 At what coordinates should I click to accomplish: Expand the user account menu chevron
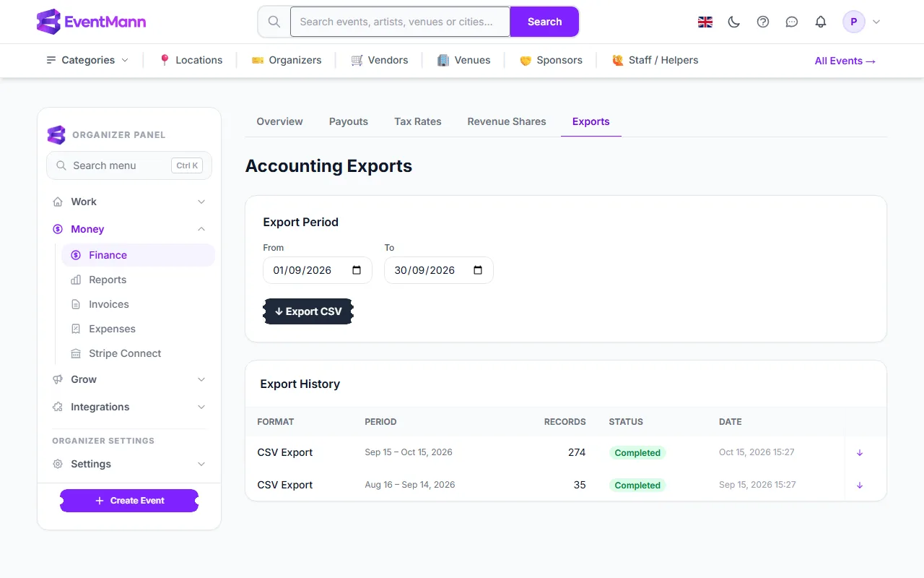tap(876, 22)
